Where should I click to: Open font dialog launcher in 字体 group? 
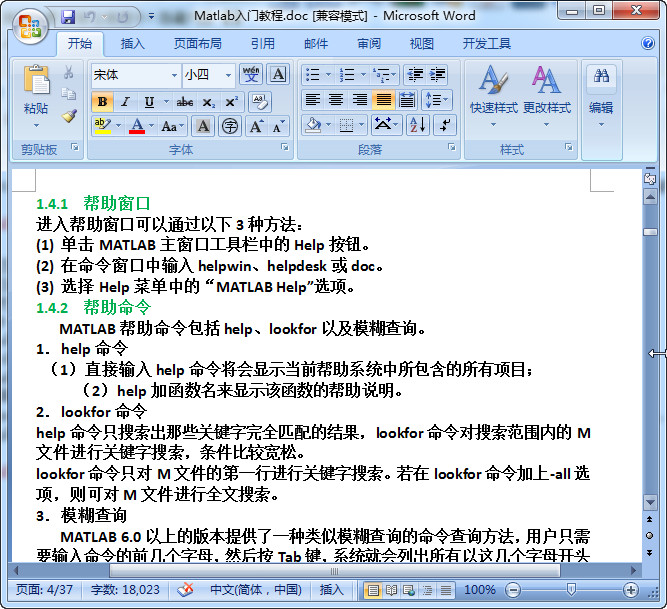(285, 147)
